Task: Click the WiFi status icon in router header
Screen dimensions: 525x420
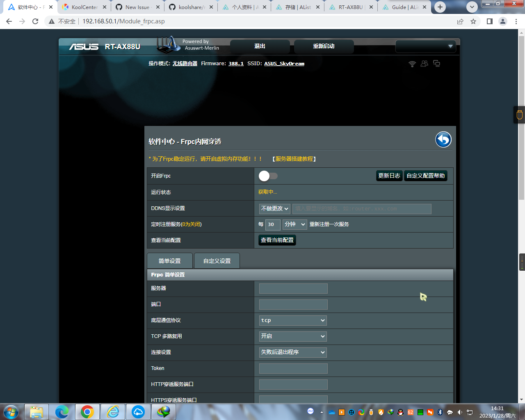Action: click(x=412, y=64)
